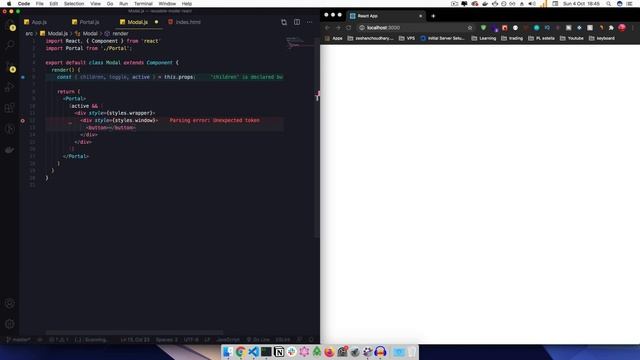The height and width of the screenshot is (360, 640).
Task: Open the Manage gear at activity bar bottom
Action: [x=10, y=324]
